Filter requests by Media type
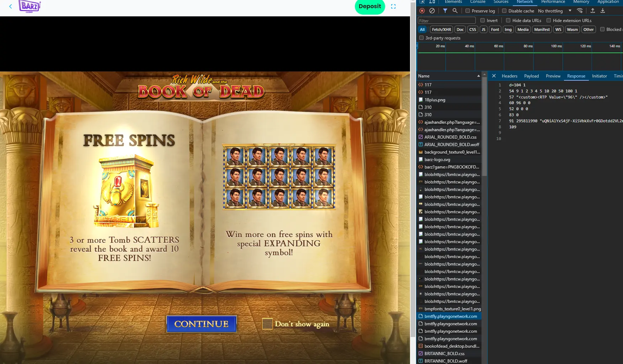 523,30
